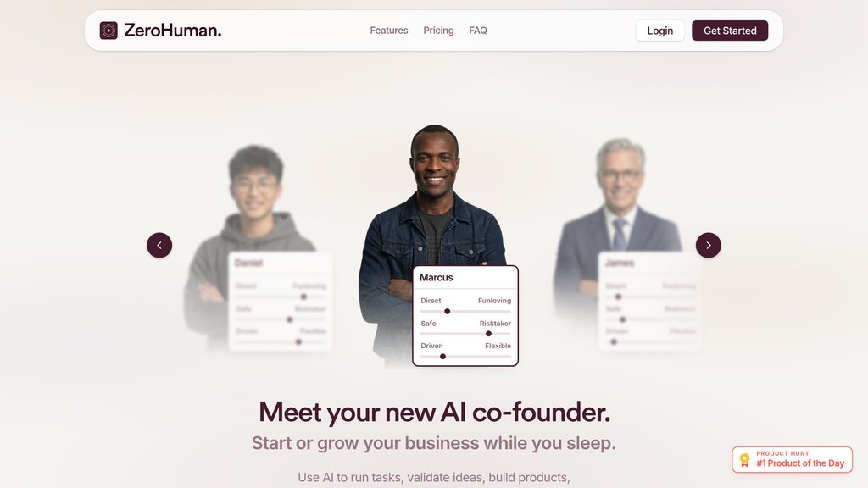
Task: Click the Product Hunt medal icon
Action: point(744,459)
